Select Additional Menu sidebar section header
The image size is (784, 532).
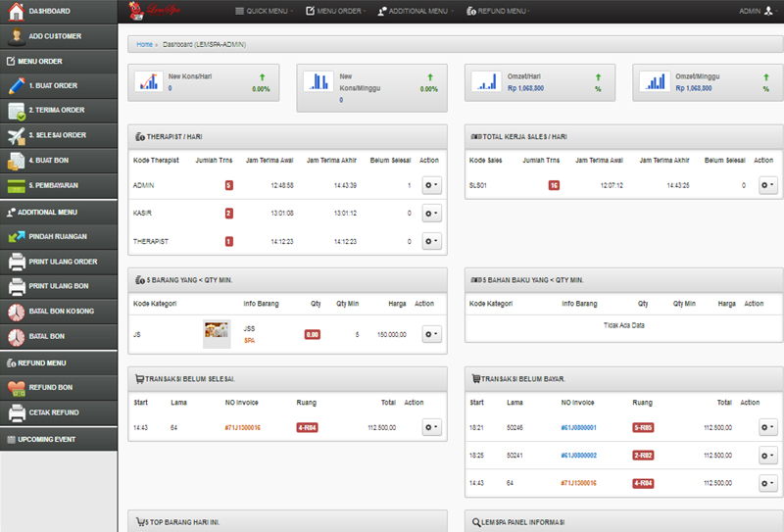(59, 212)
